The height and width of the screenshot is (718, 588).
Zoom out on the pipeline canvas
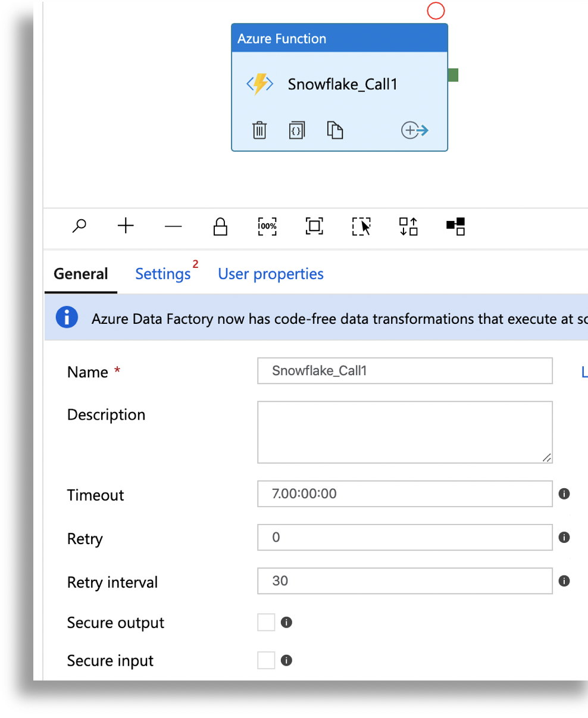[173, 226]
